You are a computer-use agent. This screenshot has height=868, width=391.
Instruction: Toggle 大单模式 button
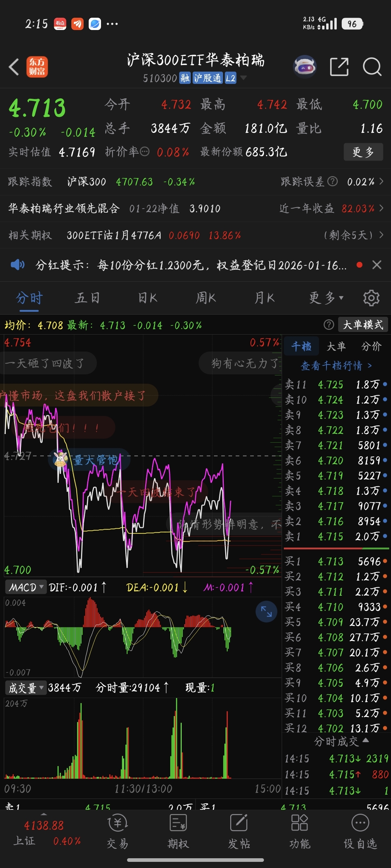363,325
